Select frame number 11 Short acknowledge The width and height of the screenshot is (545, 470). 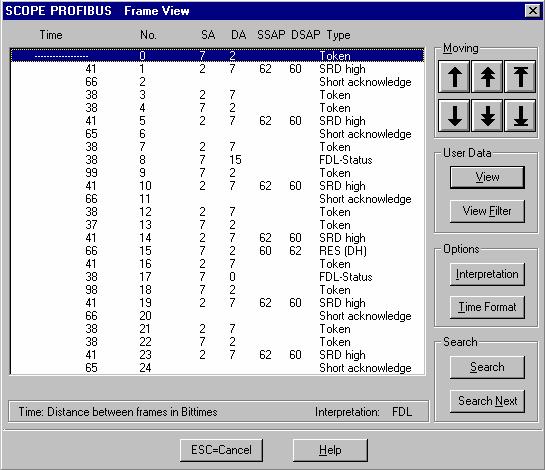click(217, 199)
